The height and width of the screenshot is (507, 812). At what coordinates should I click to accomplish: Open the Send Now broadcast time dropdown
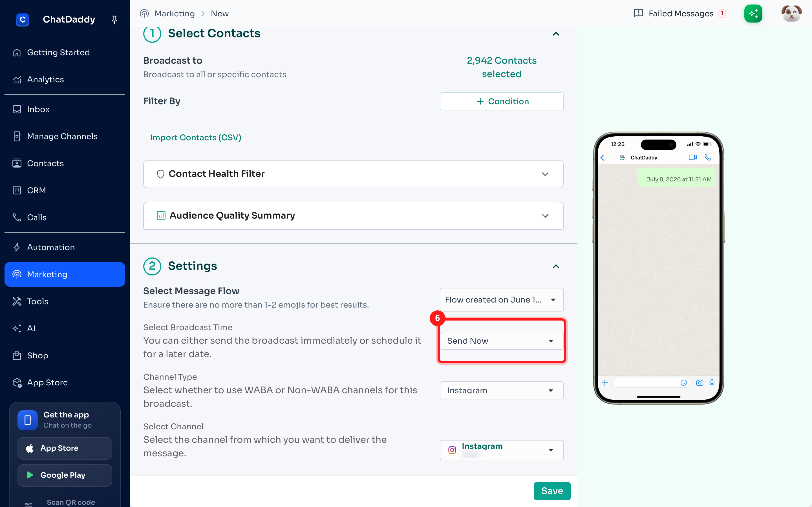501,341
